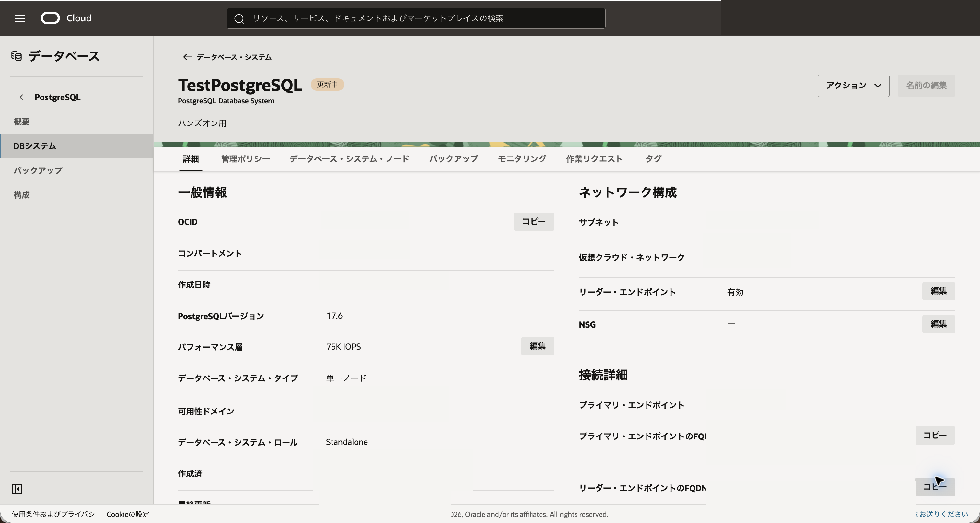Copy the OCID value
This screenshot has width=980, height=523.
[534, 222]
